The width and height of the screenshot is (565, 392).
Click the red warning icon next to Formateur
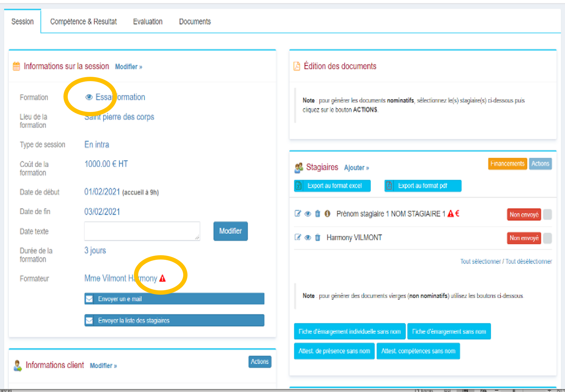point(163,278)
